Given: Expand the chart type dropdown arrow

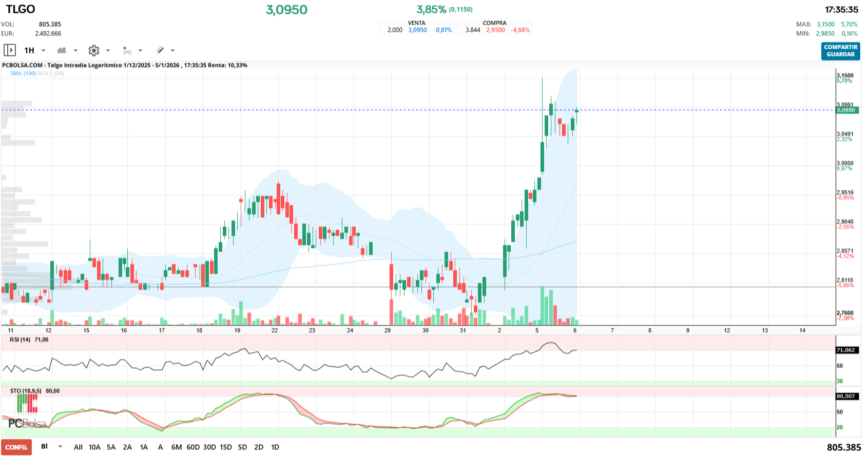Looking at the screenshot, I should coord(75,50).
